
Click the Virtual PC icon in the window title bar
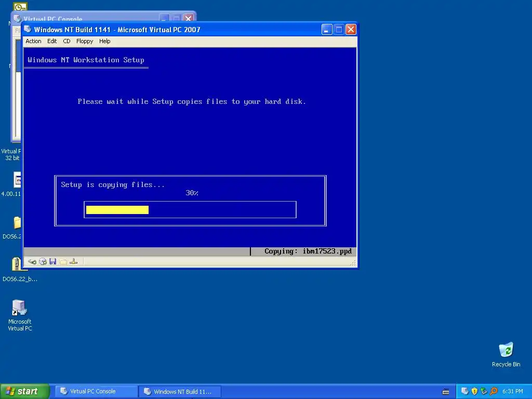coord(28,30)
